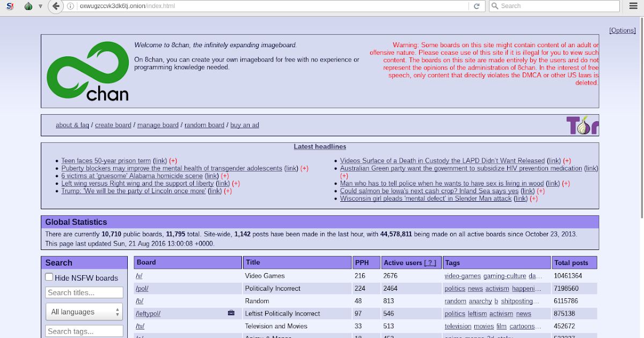This screenshot has width=644, height=338.
Task: Click the magnifier icon in search box
Action: point(495,6)
